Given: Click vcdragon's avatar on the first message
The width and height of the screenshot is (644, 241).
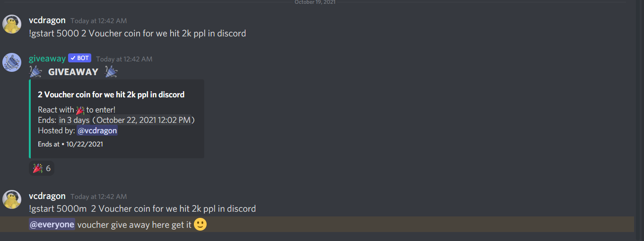Looking at the screenshot, I should pyautogui.click(x=12, y=24).
